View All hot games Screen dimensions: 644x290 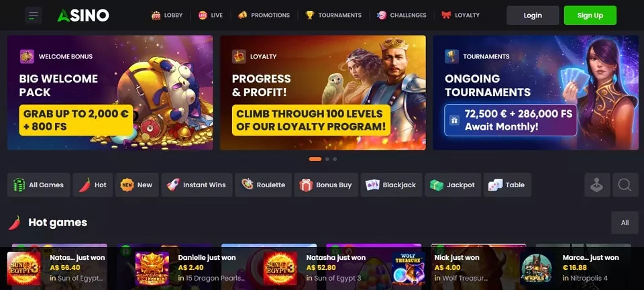625,223
